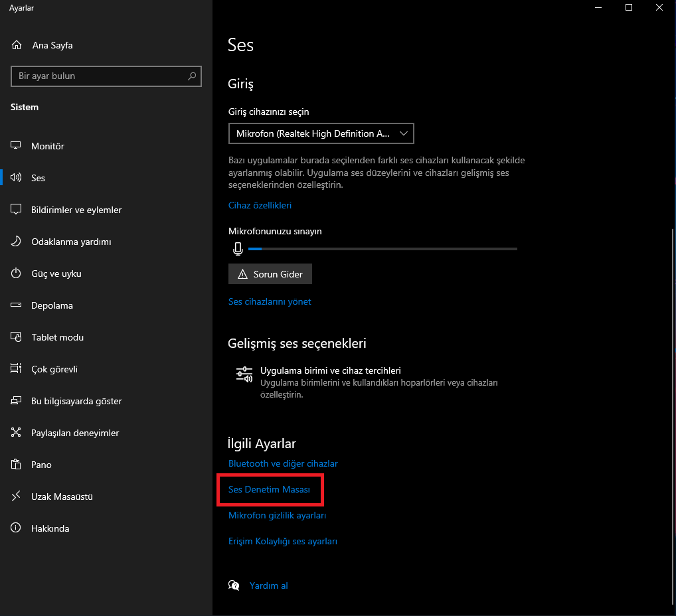The width and height of the screenshot is (676, 616).
Task: Click the Paylaşılan deneyimler icon
Action: (15, 433)
